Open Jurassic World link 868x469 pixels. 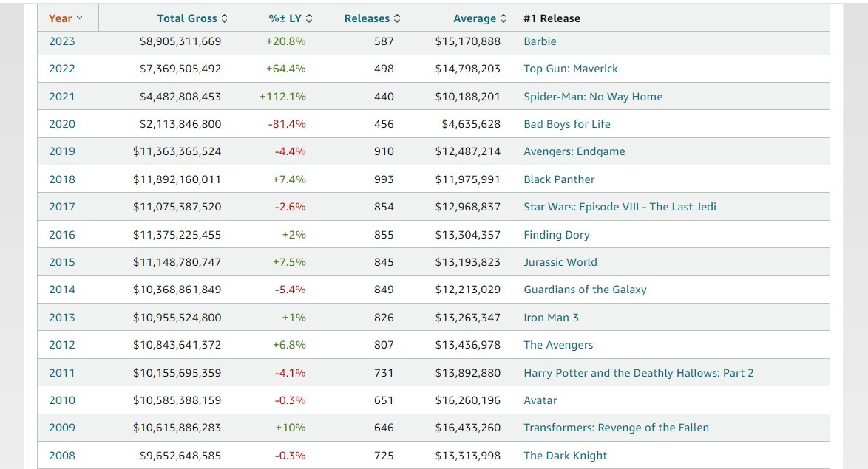tap(560, 262)
